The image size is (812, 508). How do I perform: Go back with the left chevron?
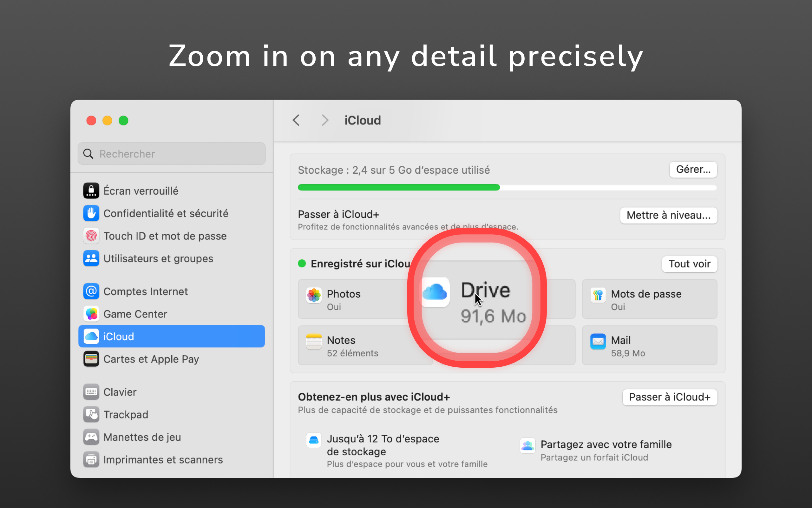[x=296, y=120]
